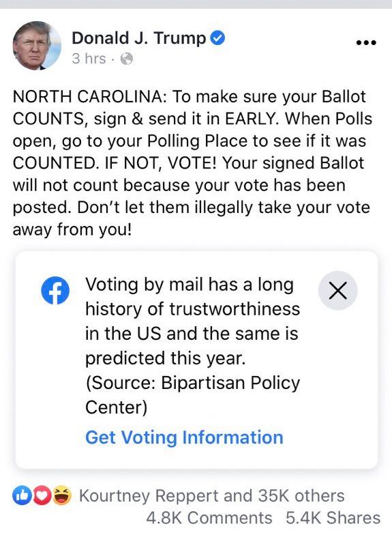Viewport: 392px width, 533px height.
Task: View the 4.8K Comments
Action: [209, 518]
